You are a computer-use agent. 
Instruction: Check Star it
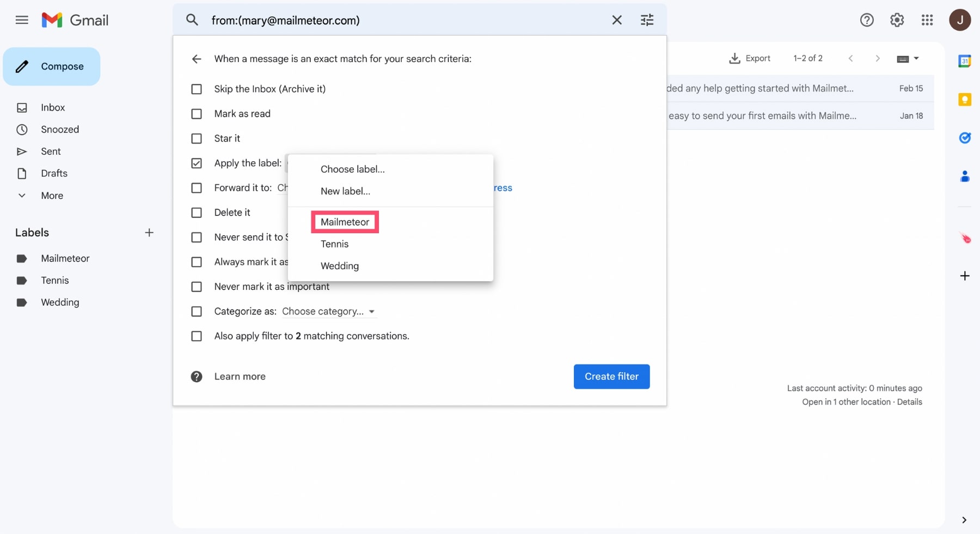point(197,138)
